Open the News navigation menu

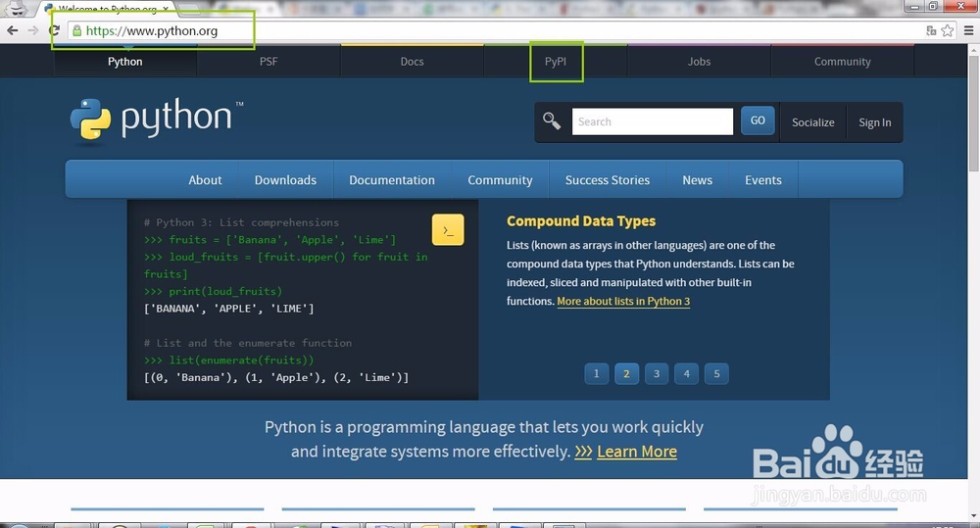pyautogui.click(x=697, y=180)
